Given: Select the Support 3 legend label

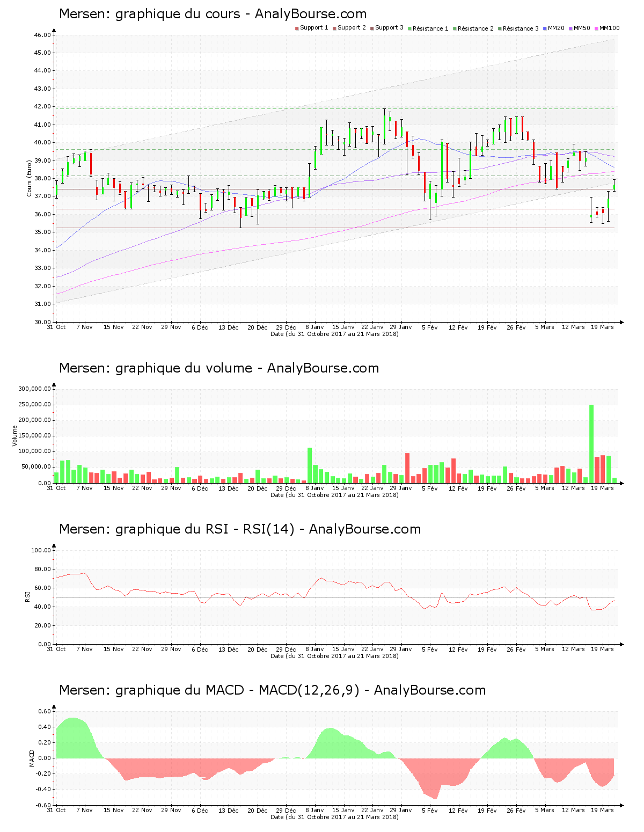Looking at the screenshot, I should [389, 28].
